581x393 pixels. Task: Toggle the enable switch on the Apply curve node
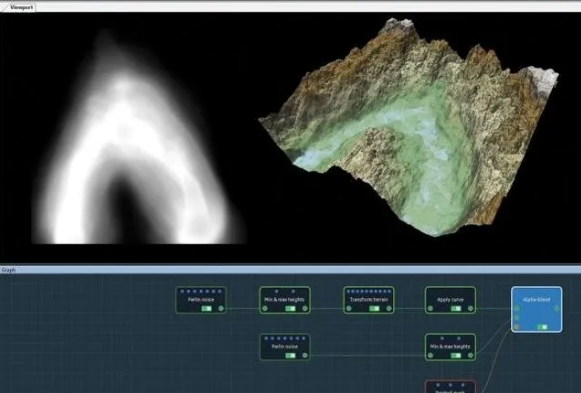pos(456,309)
